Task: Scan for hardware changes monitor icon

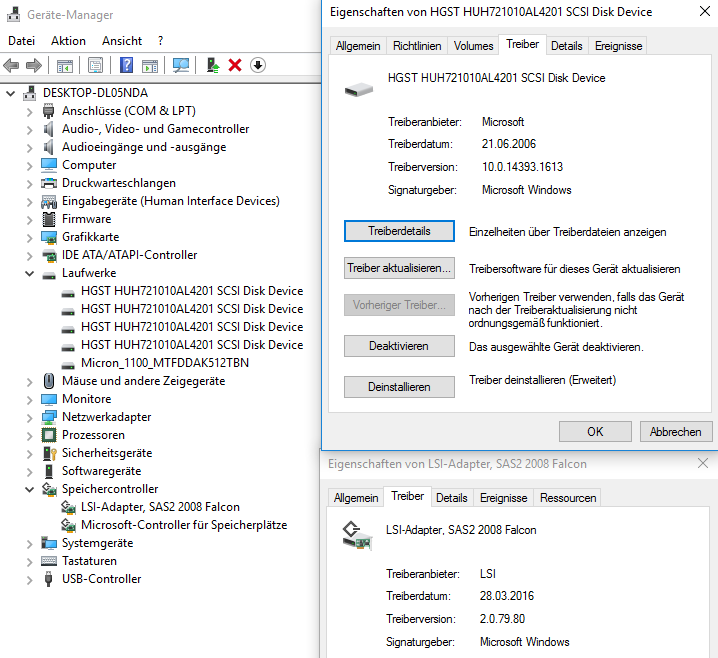Action: 180,65
